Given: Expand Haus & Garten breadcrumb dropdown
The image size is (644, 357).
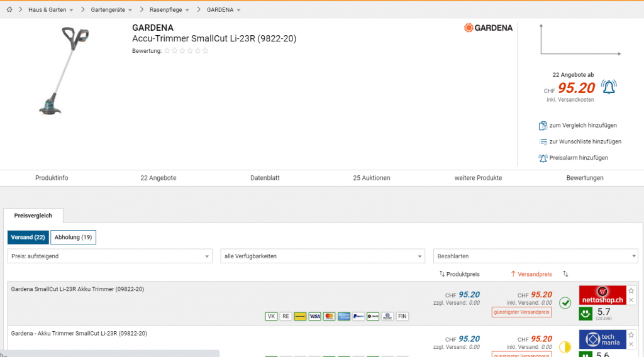Looking at the screenshot, I should point(71,10).
